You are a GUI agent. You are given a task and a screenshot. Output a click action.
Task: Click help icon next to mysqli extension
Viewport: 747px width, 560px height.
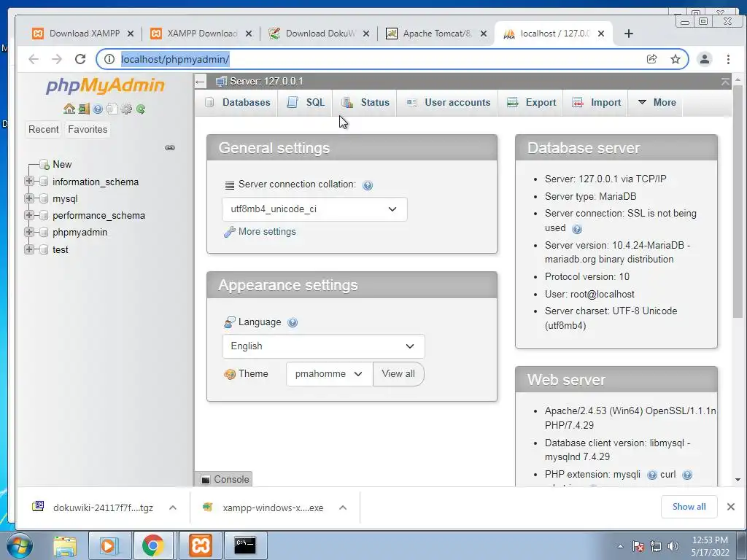tap(651, 475)
